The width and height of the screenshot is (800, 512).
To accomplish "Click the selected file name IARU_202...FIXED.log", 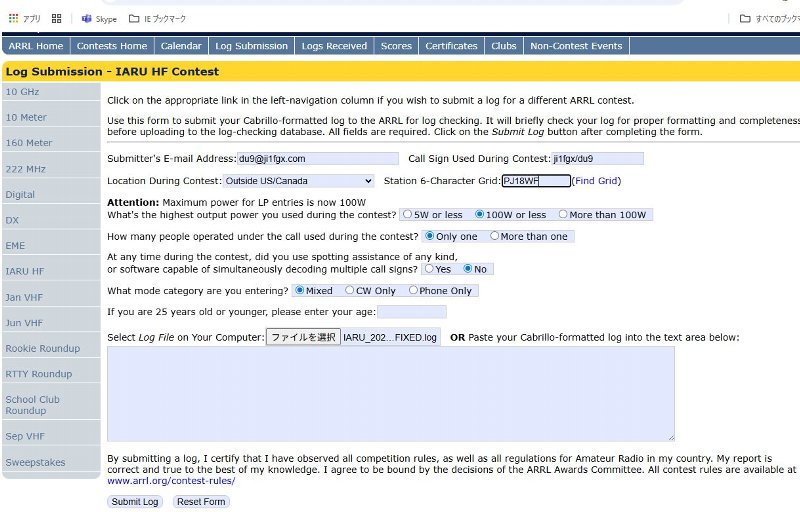I will tap(390, 338).
